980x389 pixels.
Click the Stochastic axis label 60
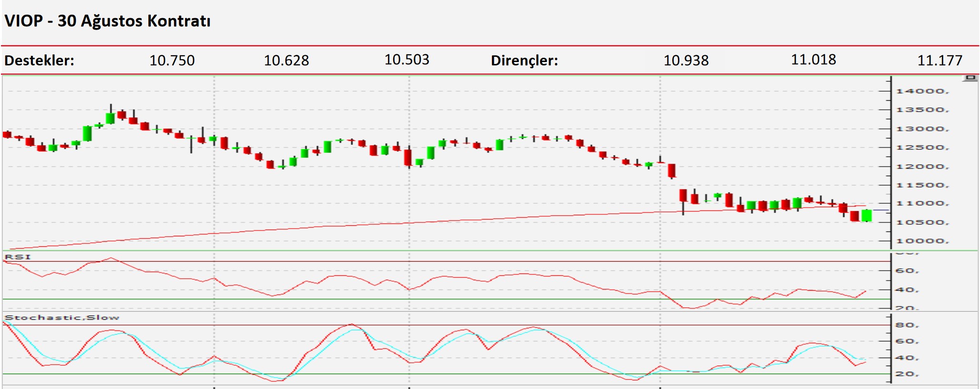(x=907, y=341)
